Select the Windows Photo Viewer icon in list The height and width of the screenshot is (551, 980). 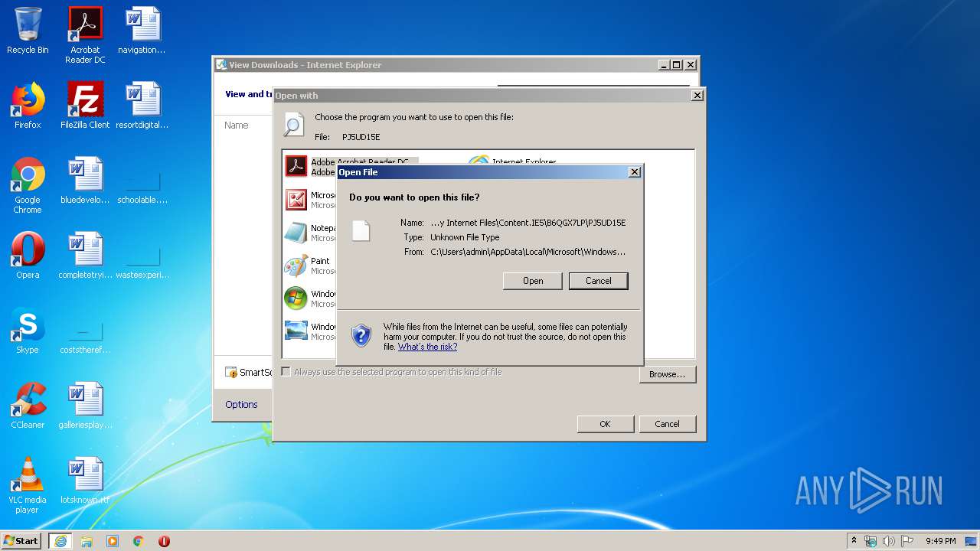(x=296, y=331)
